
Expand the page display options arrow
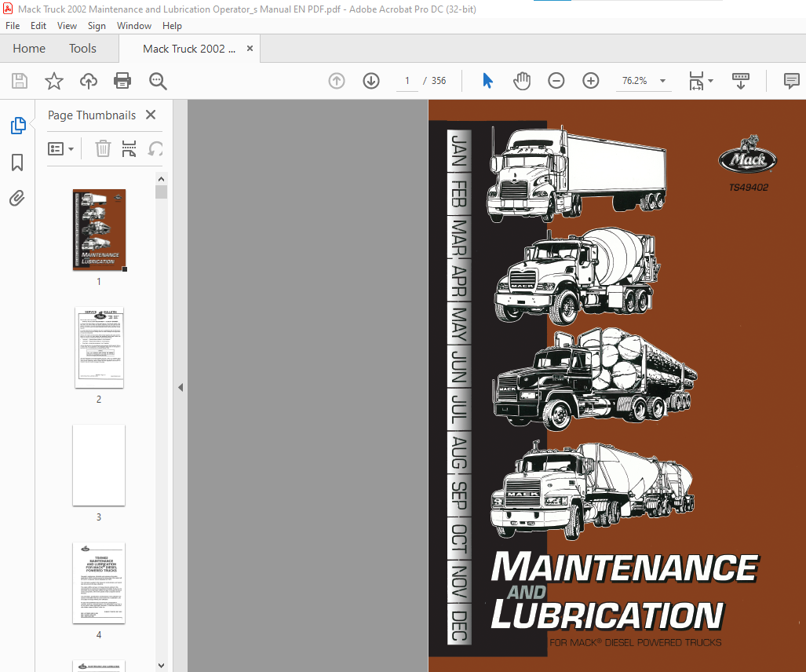click(711, 81)
